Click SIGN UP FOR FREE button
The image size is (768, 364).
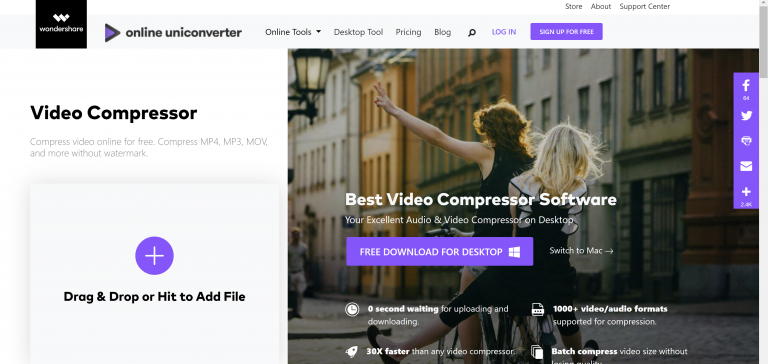566,32
